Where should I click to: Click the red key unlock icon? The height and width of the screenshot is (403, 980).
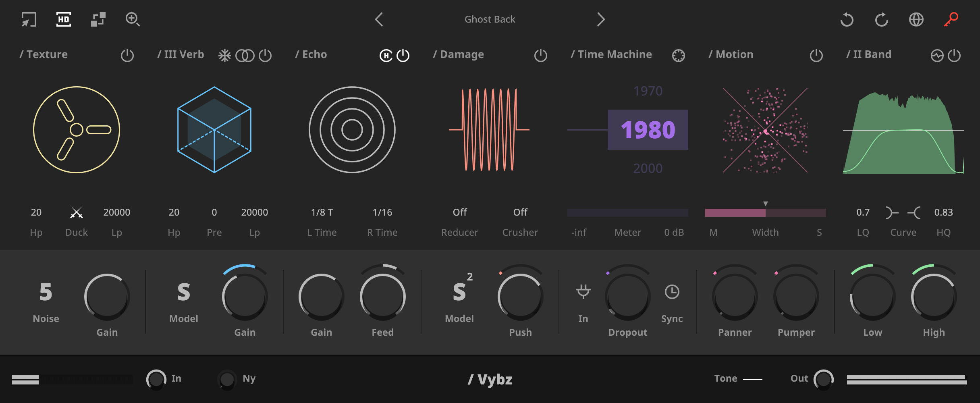pyautogui.click(x=951, y=19)
